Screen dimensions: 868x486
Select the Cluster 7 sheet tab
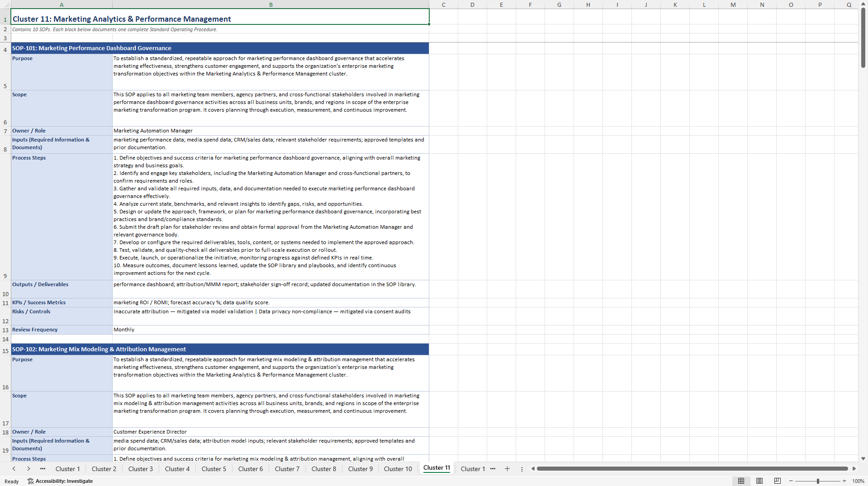coord(287,469)
